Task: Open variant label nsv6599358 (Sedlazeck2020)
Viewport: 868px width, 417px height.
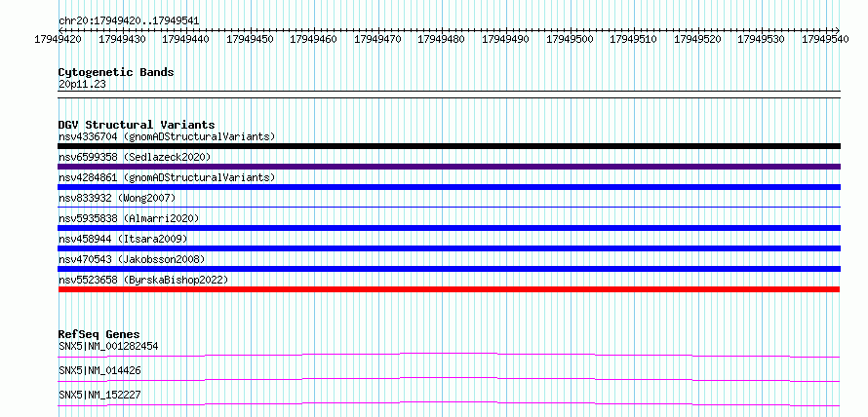Action: point(135,157)
